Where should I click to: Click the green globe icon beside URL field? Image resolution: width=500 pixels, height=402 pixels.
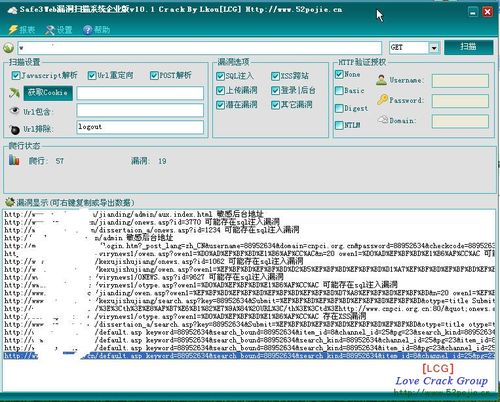pos(9,48)
